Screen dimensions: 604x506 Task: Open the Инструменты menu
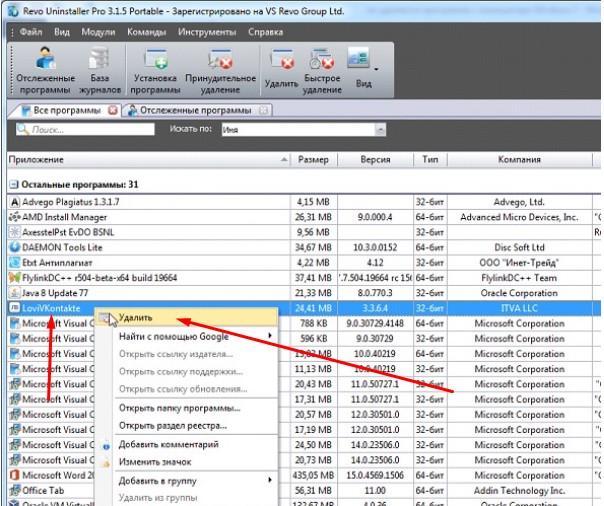pos(207,32)
